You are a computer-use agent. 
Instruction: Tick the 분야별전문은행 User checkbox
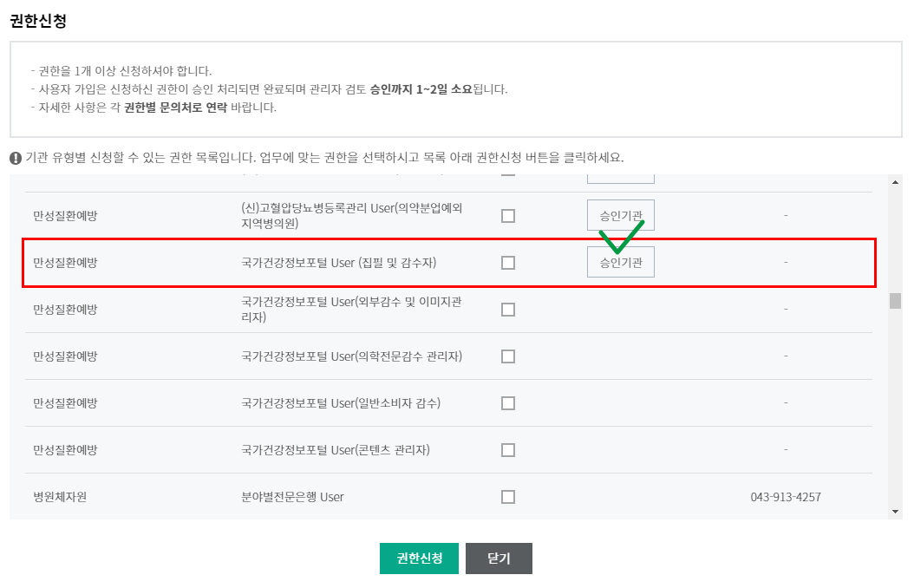(x=508, y=497)
